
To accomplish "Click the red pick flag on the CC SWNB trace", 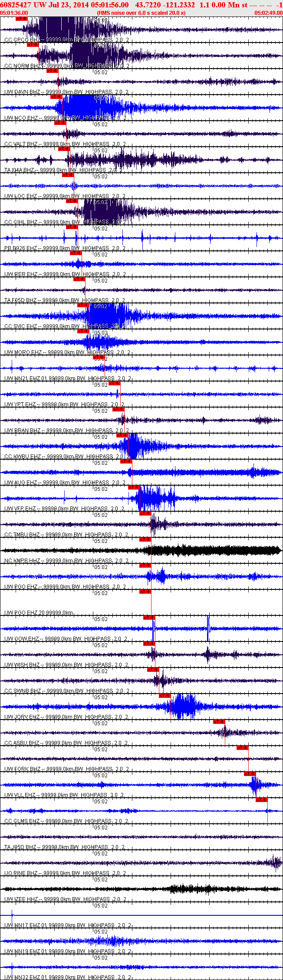I will click(x=153, y=670).
